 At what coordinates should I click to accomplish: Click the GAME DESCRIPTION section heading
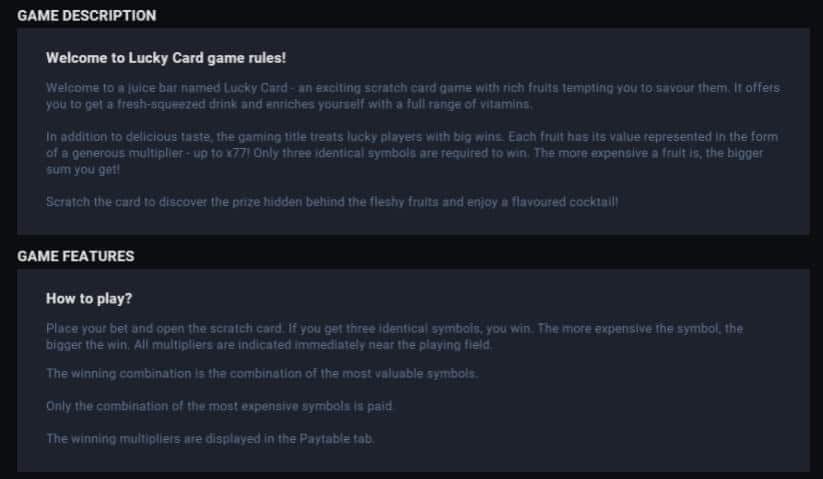pos(87,16)
